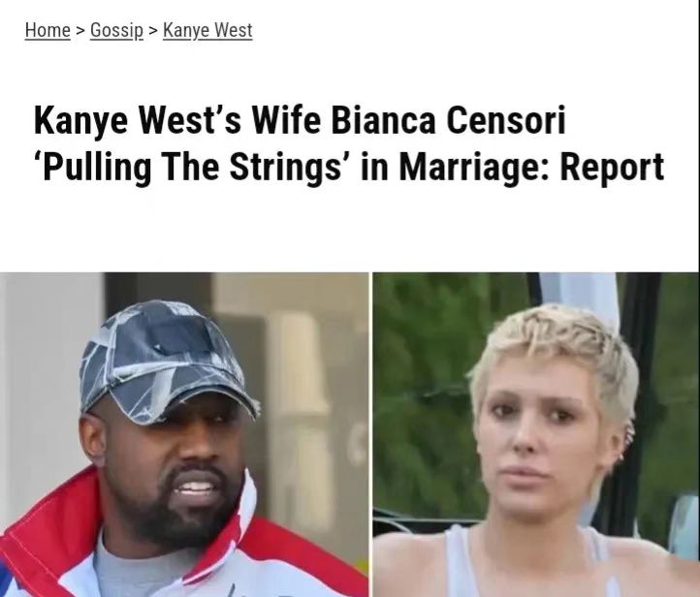Click the right photo of blonde woman
Screen dimensions: 700x597
[536, 434]
